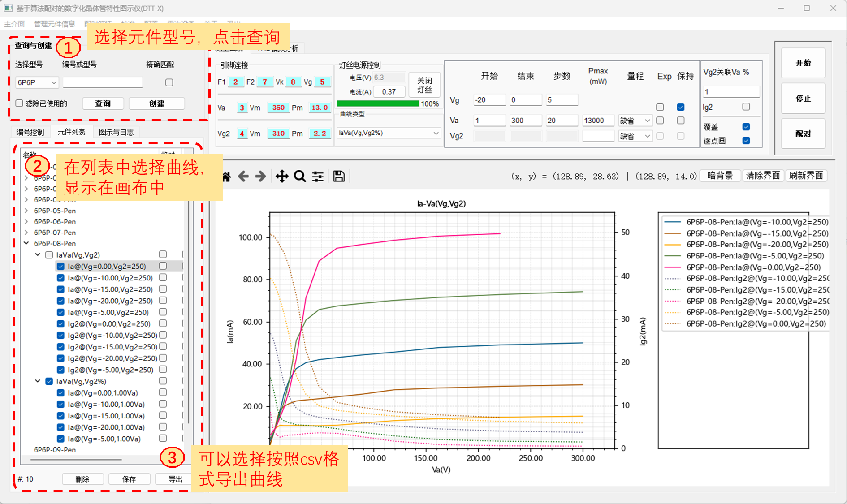Select the Pan move tool icon

[x=281, y=177]
